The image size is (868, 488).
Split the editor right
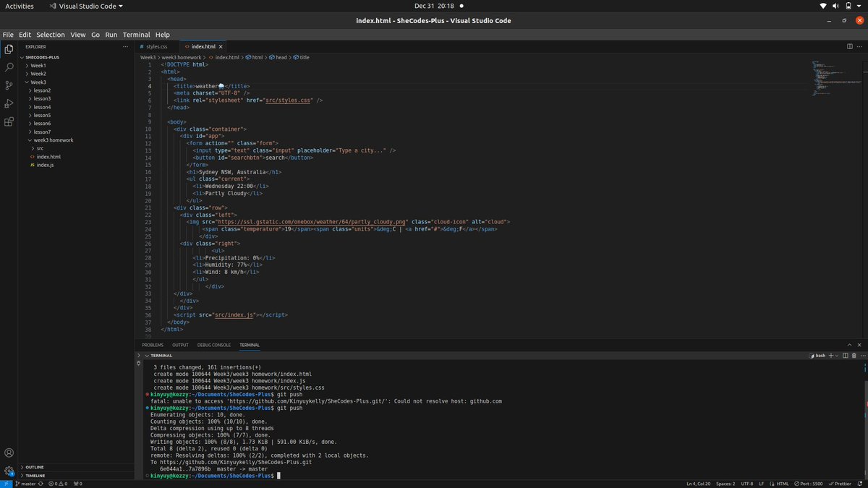point(850,46)
